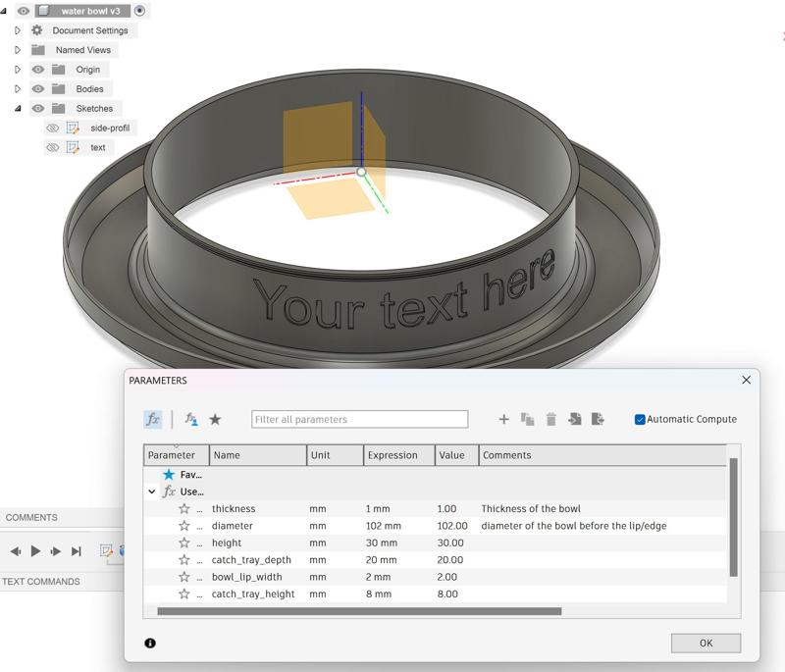Click the OK button
This screenshot has height=672, width=785.
click(706, 643)
